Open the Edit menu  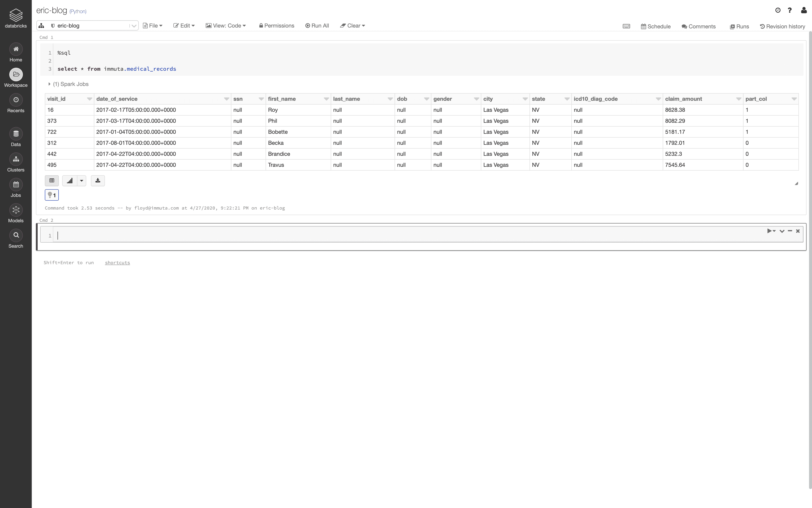[x=184, y=26]
